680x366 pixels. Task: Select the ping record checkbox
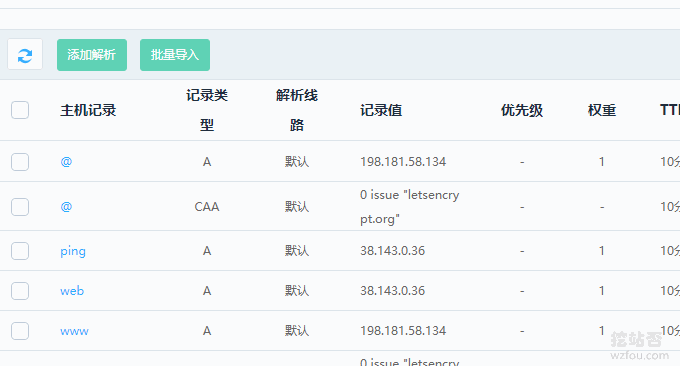[20, 251]
